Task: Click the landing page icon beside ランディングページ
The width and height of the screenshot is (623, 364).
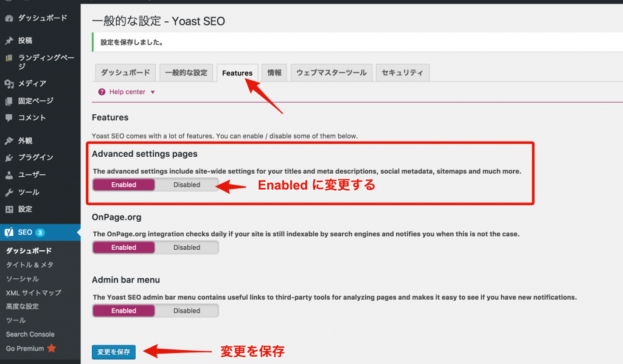Action: [x=9, y=58]
